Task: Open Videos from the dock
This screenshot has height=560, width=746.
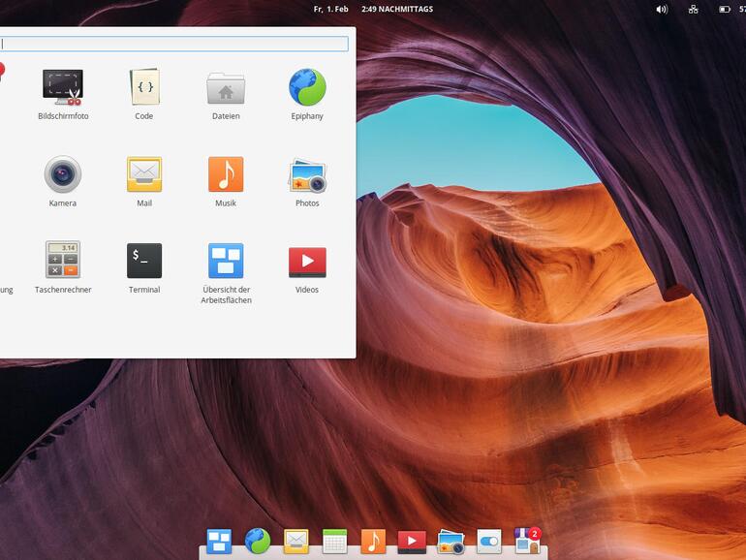Action: [412, 543]
